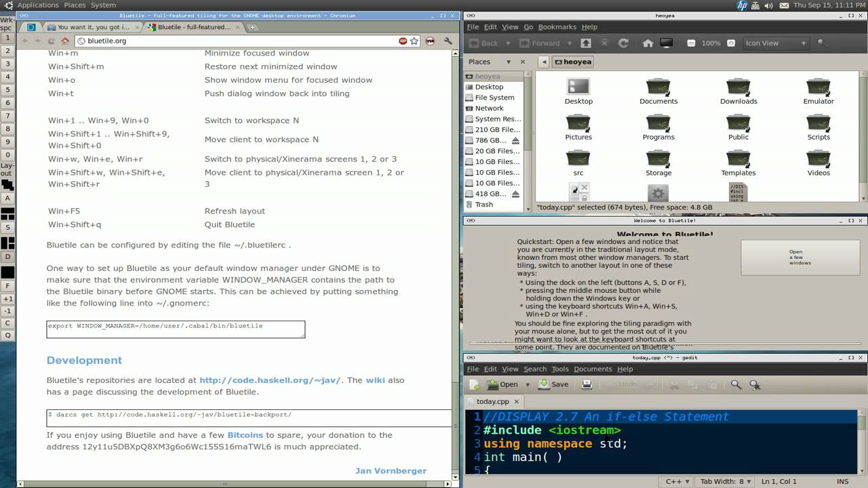Reload the file manager view
The height and width of the screenshot is (488, 868).
click(623, 43)
